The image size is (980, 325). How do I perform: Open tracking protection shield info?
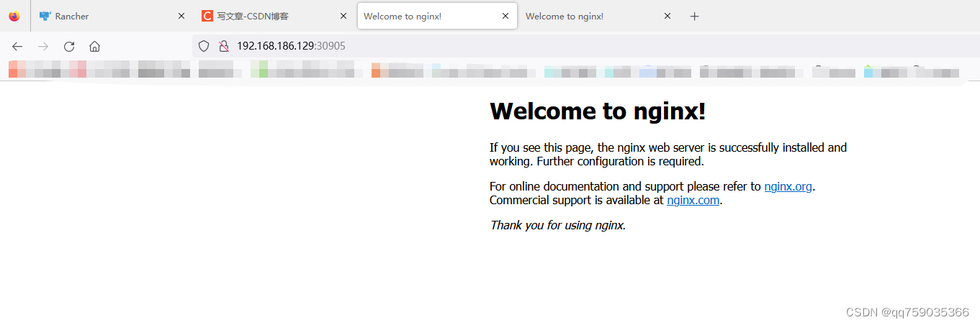click(204, 46)
